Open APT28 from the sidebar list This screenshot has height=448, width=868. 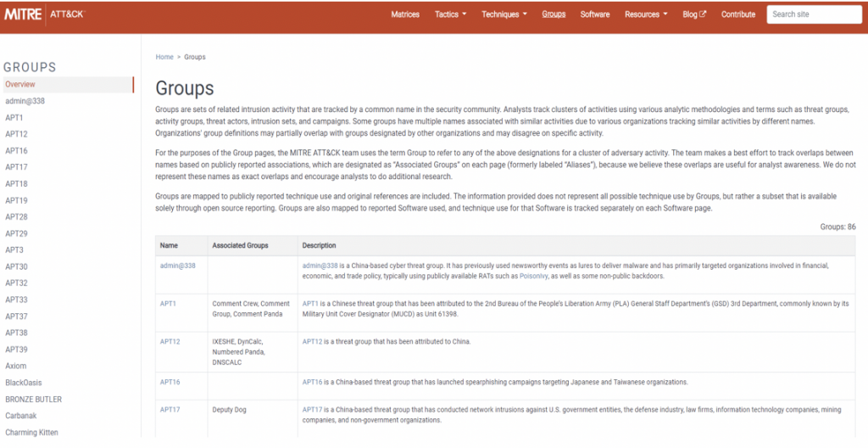[x=16, y=217]
